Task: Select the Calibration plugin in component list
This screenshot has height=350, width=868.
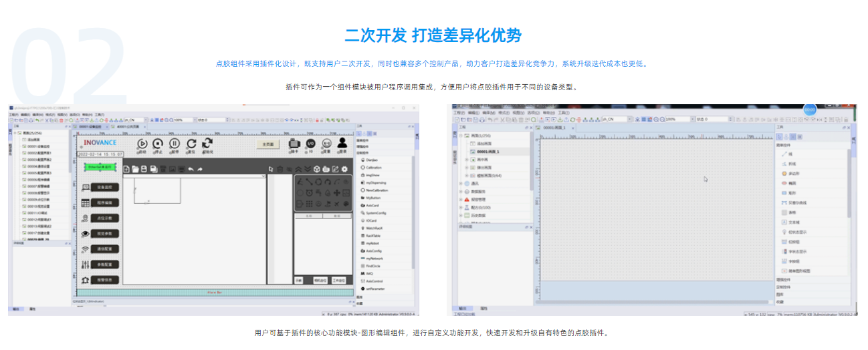Action: [x=374, y=168]
